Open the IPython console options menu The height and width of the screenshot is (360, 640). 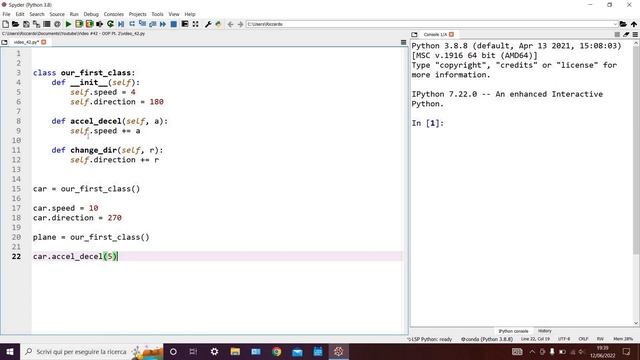(x=635, y=35)
